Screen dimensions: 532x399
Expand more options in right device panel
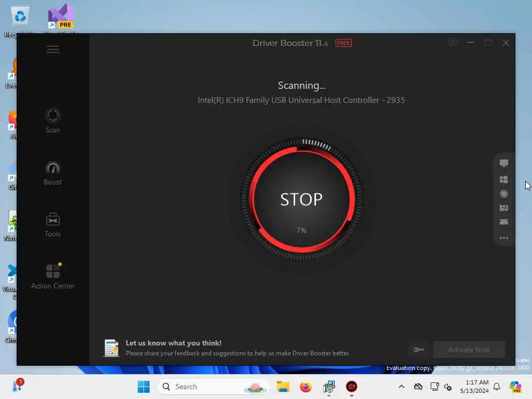coord(504,238)
